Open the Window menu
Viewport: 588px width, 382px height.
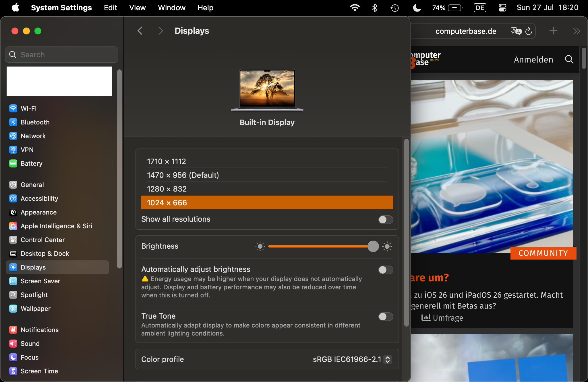coord(171,8)
